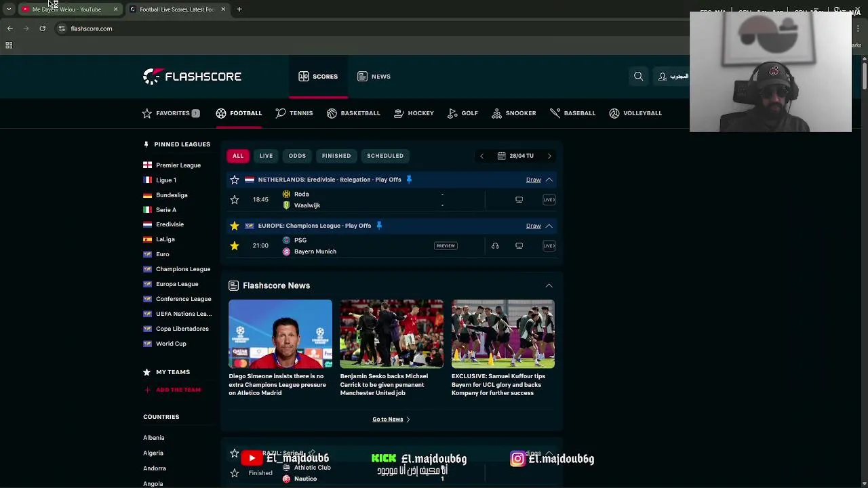Open Samuel Kuffour exclusive news thumbnail
The width and height of the screenshot is (868, 488).
click(x=502, y=334)
